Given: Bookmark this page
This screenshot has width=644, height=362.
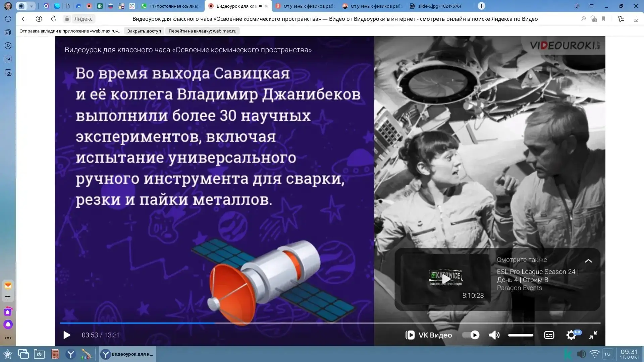Looking at the screenshot, I should pos(603,19).
